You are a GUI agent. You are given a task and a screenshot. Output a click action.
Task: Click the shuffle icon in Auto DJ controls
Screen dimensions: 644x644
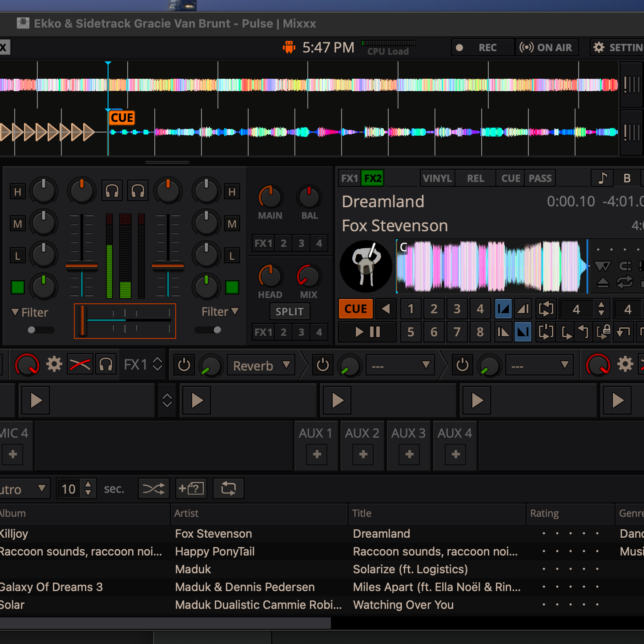(153, 489)
